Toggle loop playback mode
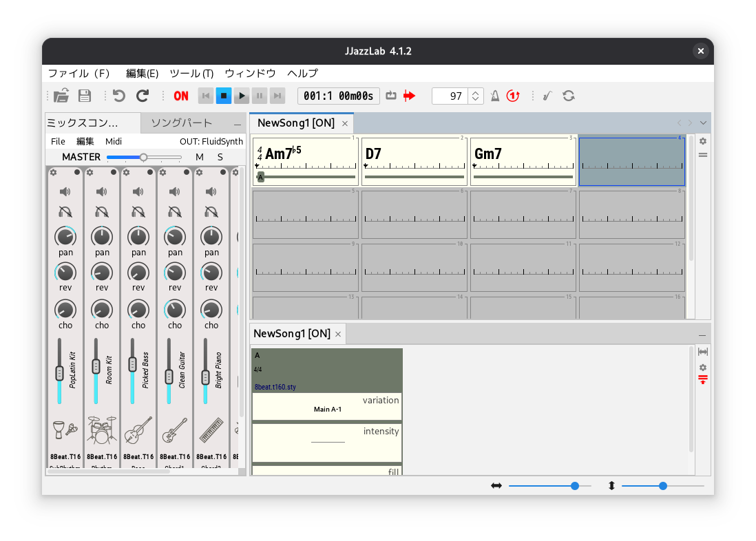The height and width of the screenshot is (541, 756). pos(391,96)
